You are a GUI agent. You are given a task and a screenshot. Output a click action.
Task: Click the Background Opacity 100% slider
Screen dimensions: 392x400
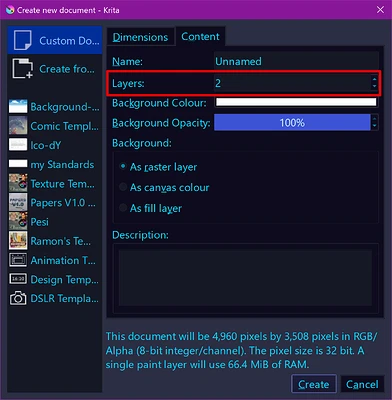point(292,123)
